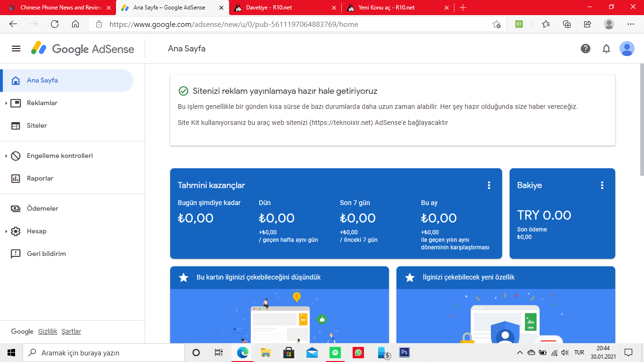Open Cortana circle in taskbar

pyautogui.click(x=196, y=353)
